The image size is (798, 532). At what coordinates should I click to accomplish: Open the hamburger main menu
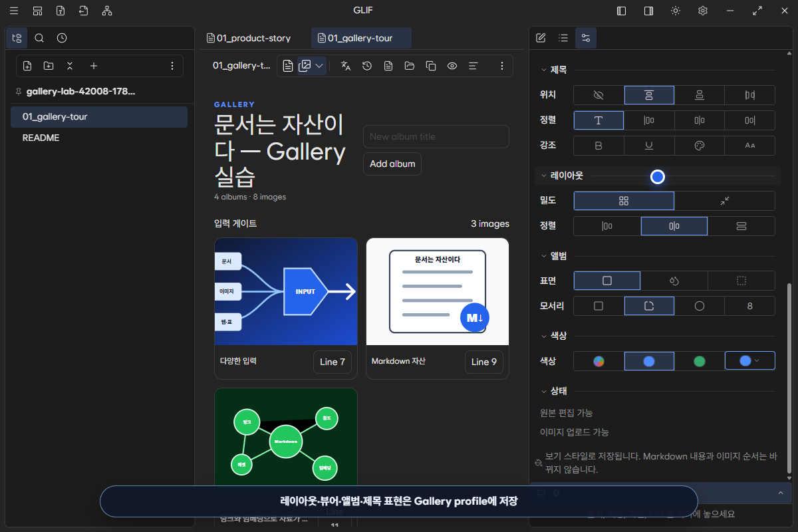(x=14, y=11)
